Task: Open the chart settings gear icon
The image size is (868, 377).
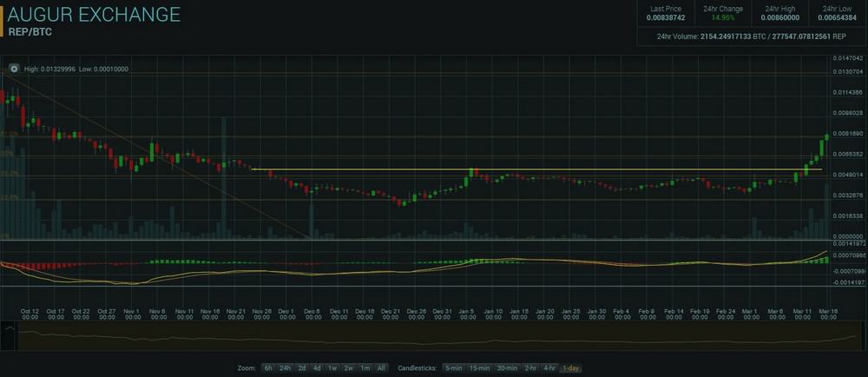Action: [14, 69]
